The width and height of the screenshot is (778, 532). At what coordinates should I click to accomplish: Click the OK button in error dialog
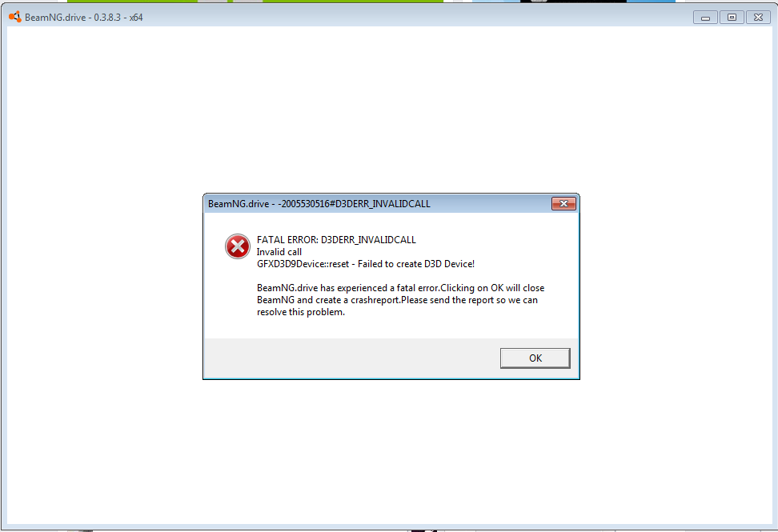pyautogui.click(x=535, y=358)
